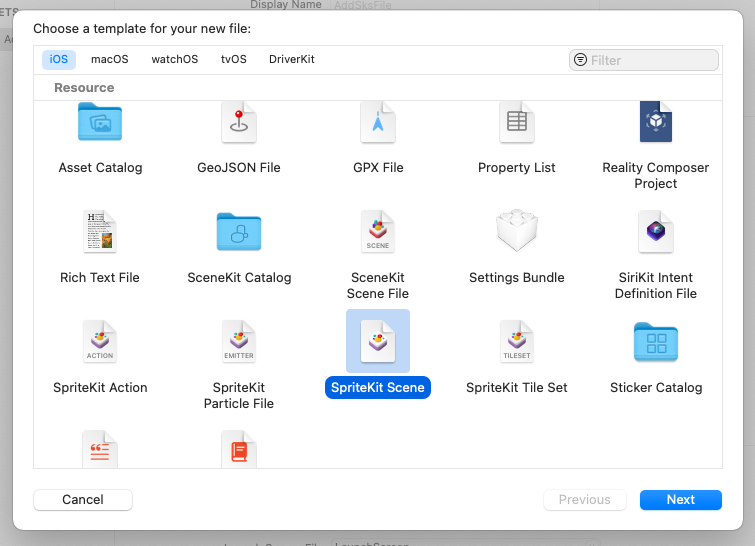Viewport: 755px width, 546px height.
Task: Click the 'SceneKit Scene File' label text
Action: 378,286
